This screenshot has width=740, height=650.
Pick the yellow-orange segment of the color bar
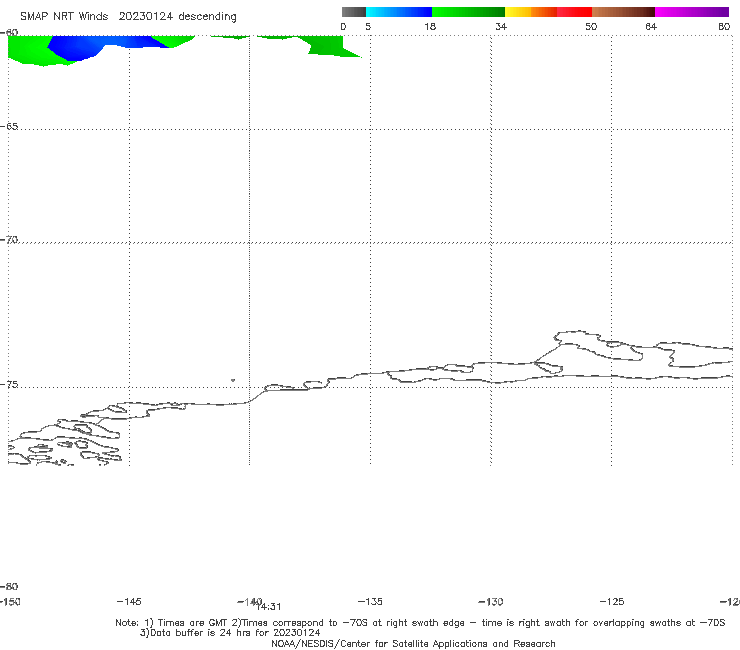coord(530,12)
